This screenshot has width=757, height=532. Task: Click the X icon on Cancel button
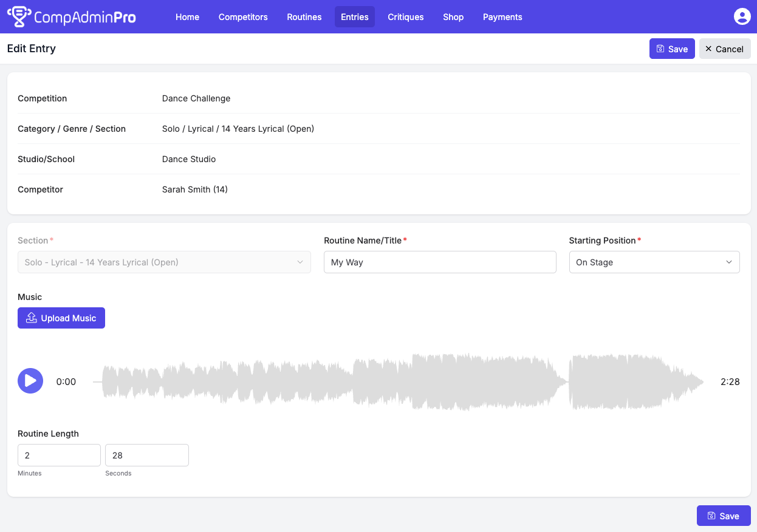tap(708, 49)
